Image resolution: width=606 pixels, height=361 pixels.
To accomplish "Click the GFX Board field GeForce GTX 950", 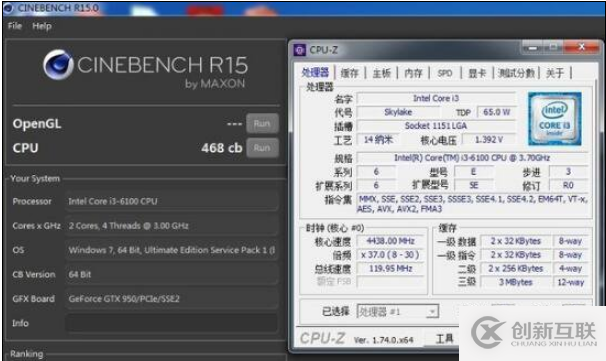I will (x=172, y=299).
